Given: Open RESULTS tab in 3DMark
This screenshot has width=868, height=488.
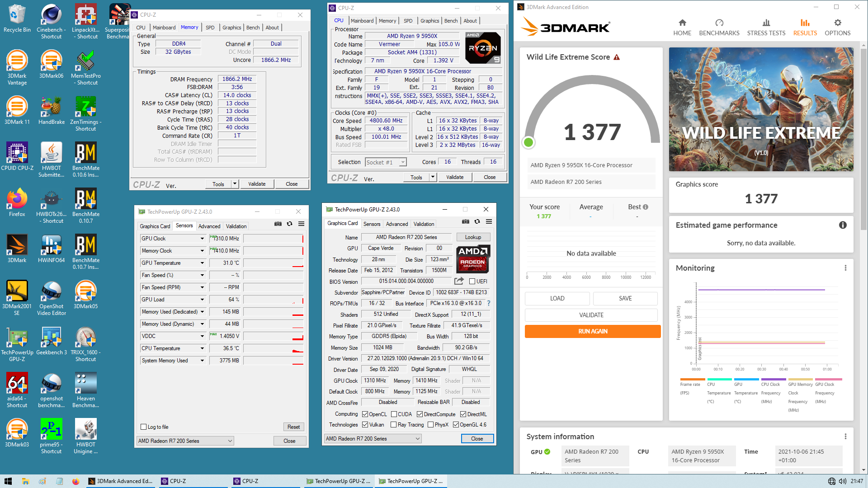Looking at the screenshot, I should click(x=805, y=28).
